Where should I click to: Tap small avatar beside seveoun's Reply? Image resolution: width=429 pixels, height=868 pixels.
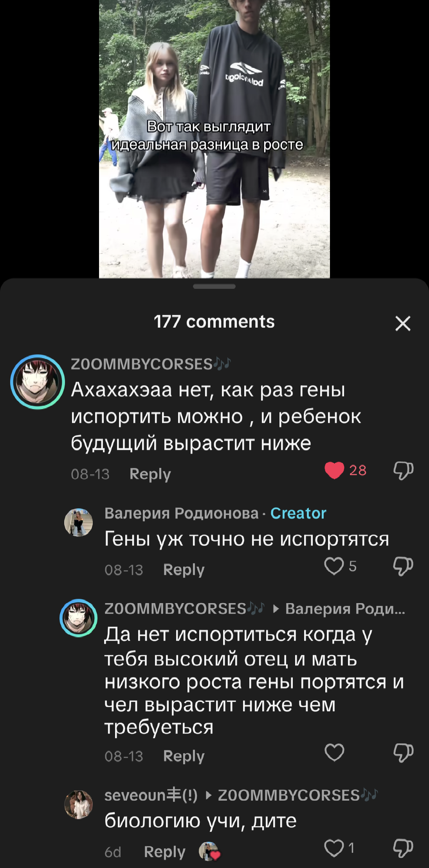pyautogui.click(x=209, y=852)
